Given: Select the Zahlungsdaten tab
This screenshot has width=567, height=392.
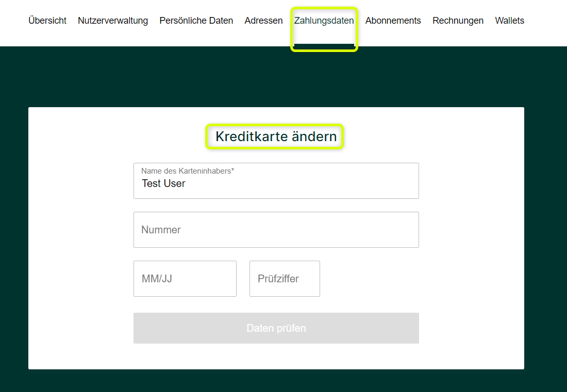Looking at the screenshot, I should point(324,21).
